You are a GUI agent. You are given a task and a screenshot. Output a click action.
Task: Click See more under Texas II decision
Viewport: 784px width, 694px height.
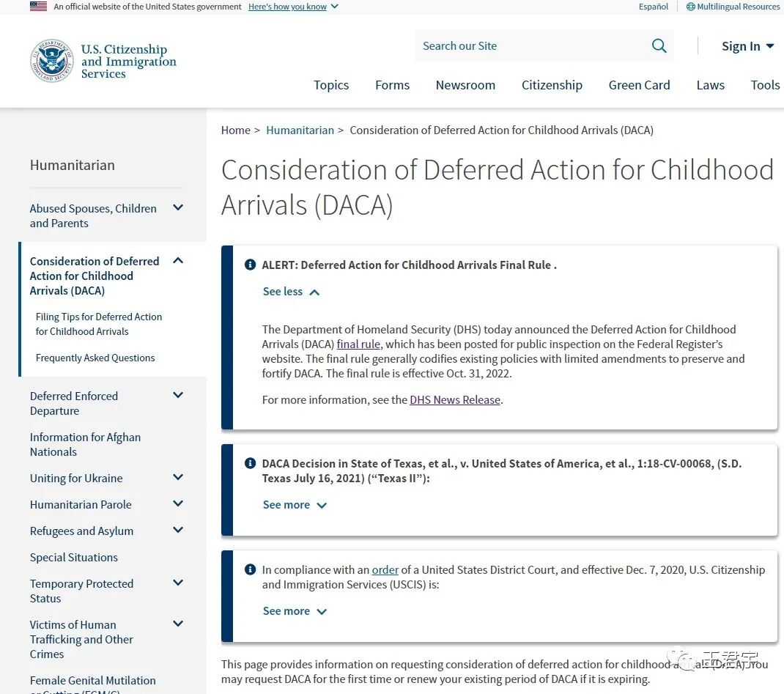click(295, 505)
